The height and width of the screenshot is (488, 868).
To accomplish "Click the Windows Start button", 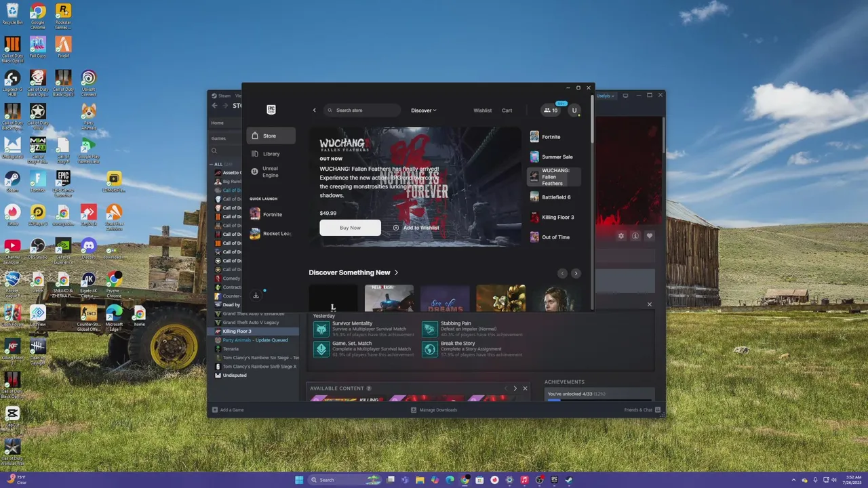I will 299,480.
